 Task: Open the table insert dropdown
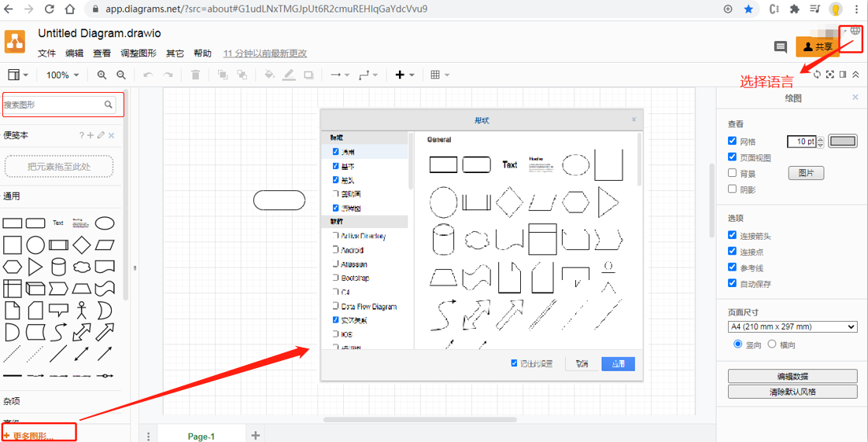[440, 75]
